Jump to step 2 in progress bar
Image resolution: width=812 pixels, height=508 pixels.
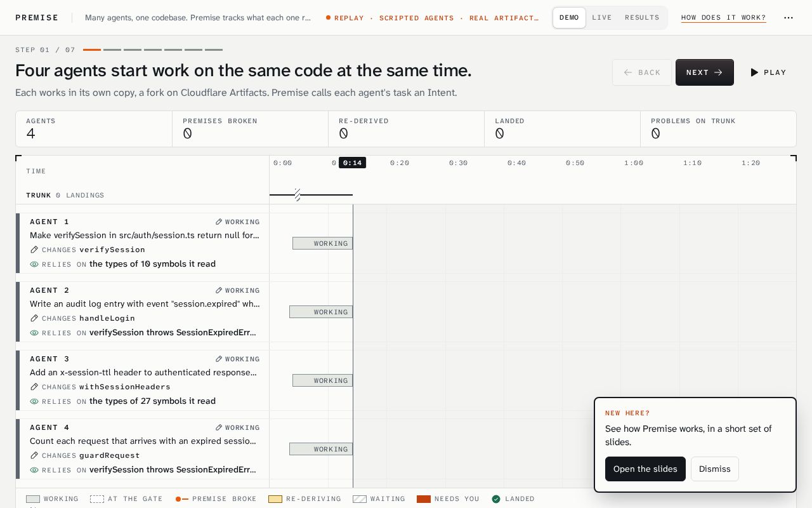[112, 50]
